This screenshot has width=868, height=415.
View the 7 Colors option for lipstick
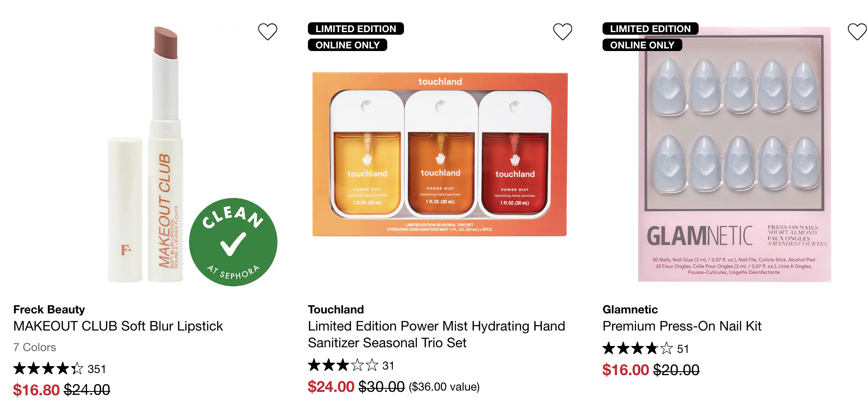[x=35, y=347]
